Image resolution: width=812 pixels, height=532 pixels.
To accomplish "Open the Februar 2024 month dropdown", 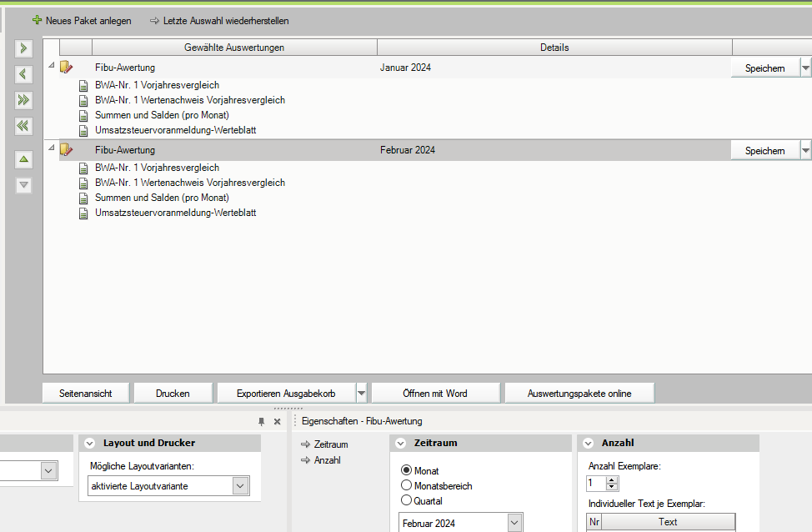I will (514, 523).
